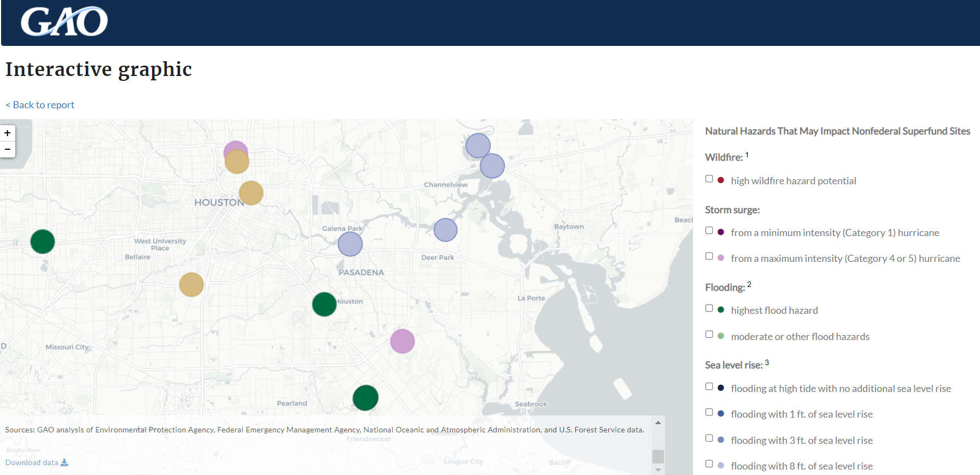Check the highest flood hazard box
The image size is (980, 475).
pos(709,308)
